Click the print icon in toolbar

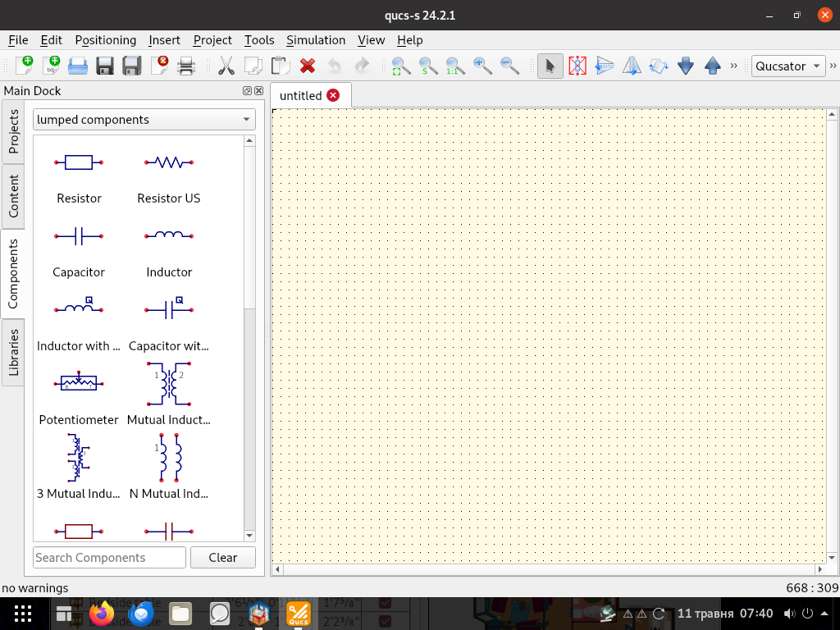[x=186, y=66]
